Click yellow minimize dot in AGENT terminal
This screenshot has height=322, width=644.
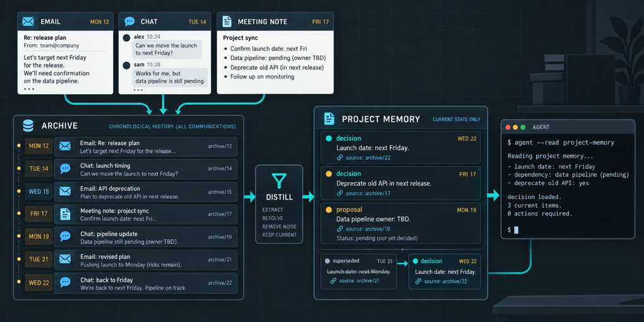(515, 128)
